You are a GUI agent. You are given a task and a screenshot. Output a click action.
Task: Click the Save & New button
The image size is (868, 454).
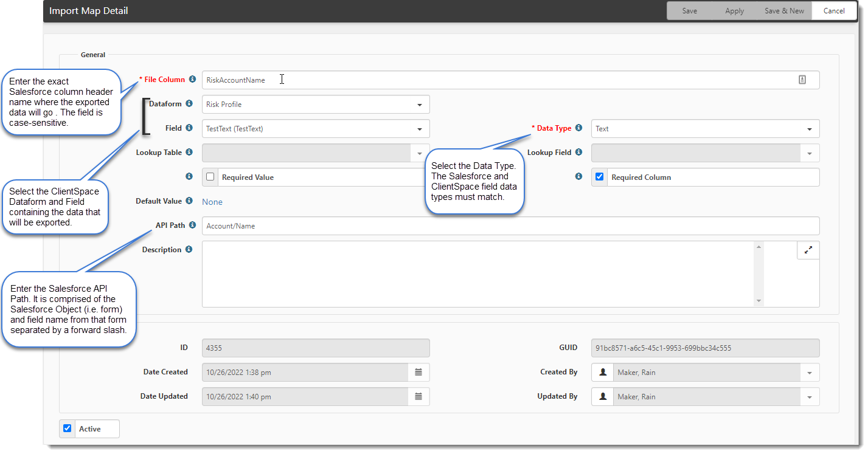[x=784, y=11]
